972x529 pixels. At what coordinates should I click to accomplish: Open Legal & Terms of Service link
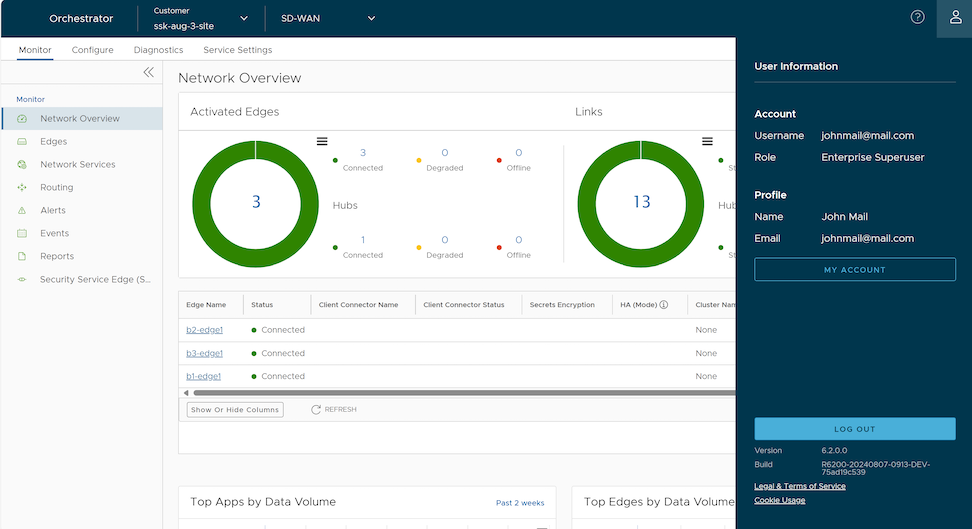pos(799,486)
